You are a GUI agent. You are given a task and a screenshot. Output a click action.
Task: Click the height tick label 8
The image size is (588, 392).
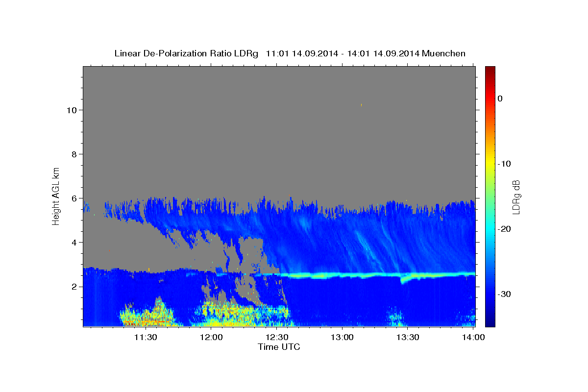coord(73,154)
